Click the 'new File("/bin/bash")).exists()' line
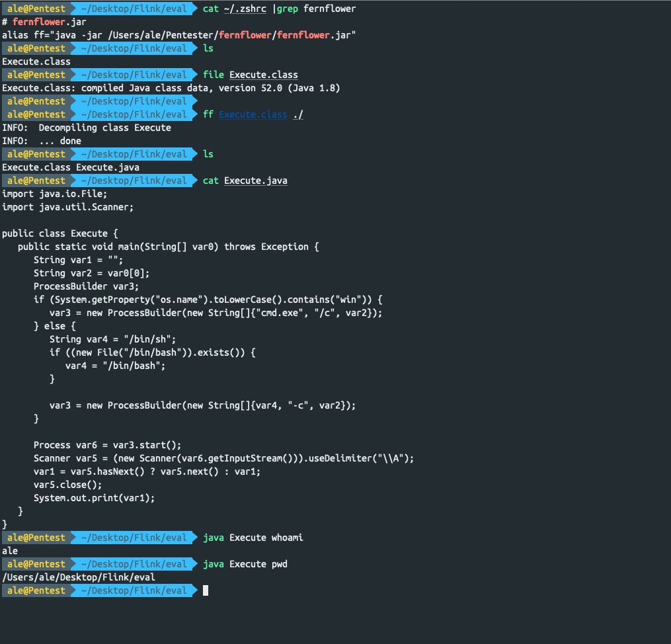This screenshot has width=671, height=644. click(152, 353)
